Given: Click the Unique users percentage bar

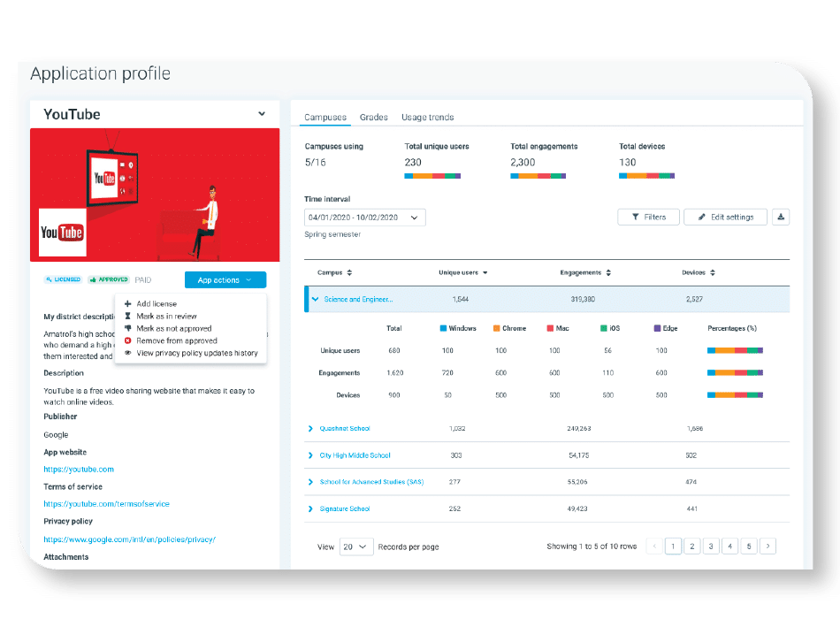Looking at the screenshot, I should point(735,350).
